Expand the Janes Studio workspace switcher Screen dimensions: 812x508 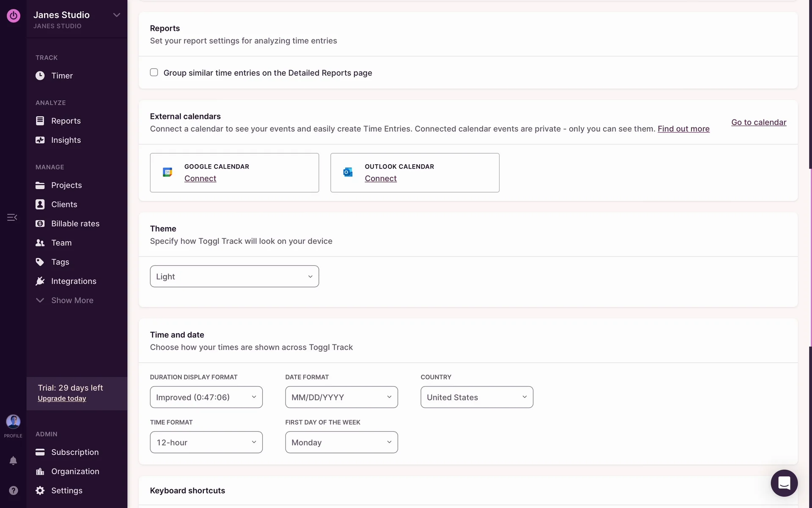click(x=116, y=15)
